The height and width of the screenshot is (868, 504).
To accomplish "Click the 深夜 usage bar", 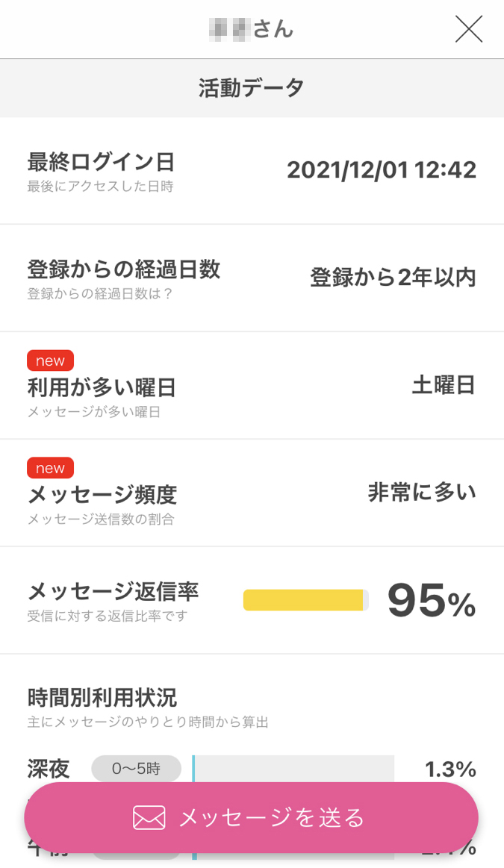I will pyautogui.click(x=293, y=768).
